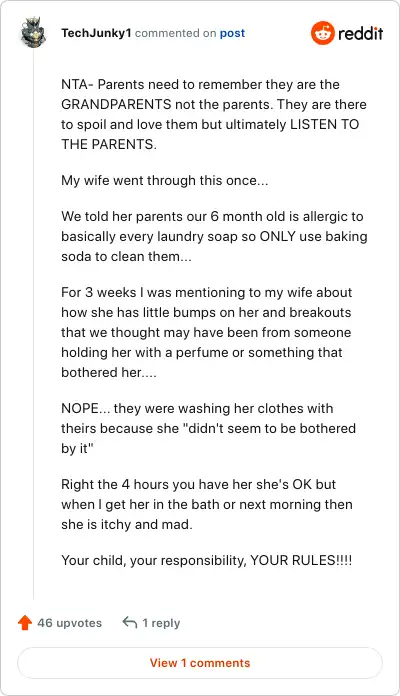Click the paragraph starting "We told her parents"
The width and height of the screenshot is (400, 696).
click(214, 236)
